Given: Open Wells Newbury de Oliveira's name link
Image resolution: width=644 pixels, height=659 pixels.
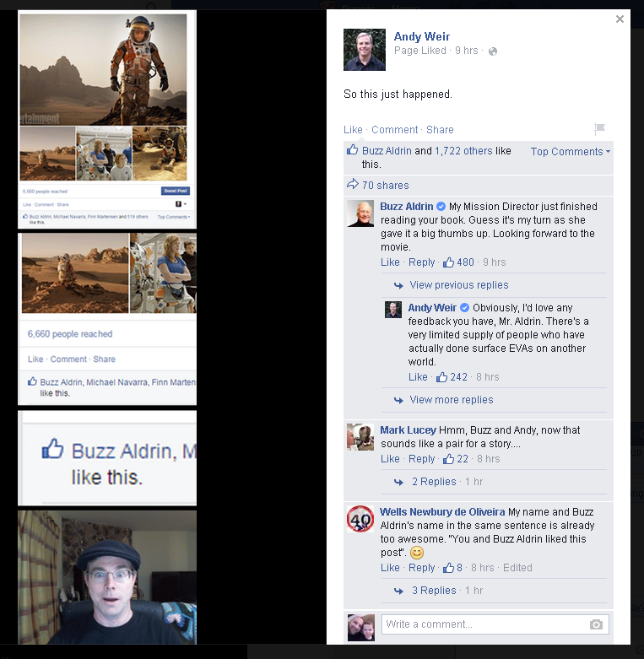Looking at the screenshot, I should tap(442, 512).
